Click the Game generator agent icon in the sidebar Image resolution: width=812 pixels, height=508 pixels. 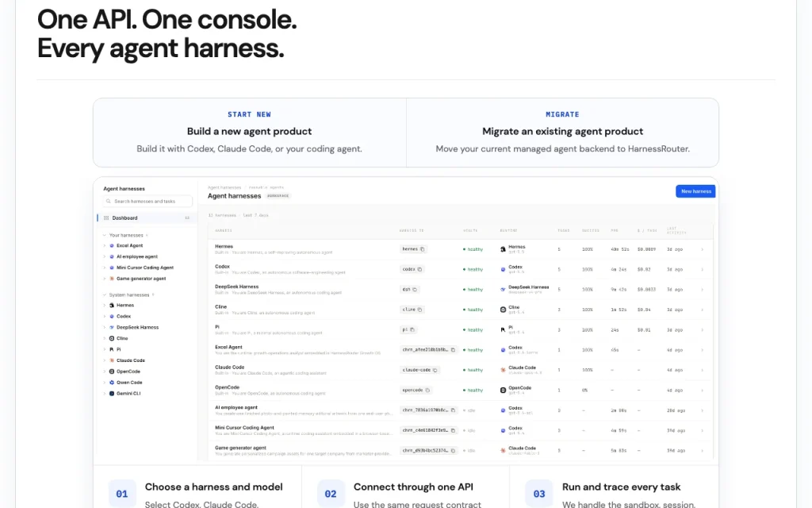(111, 279)
